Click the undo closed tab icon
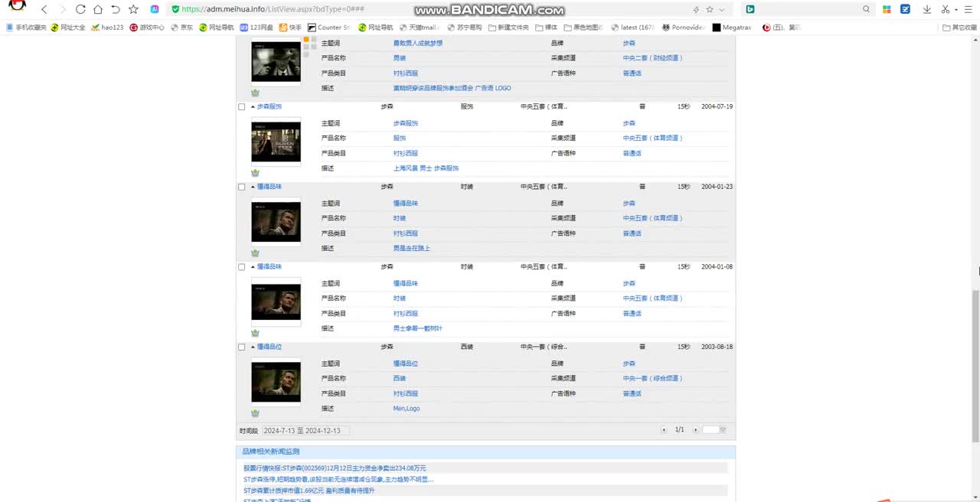 pyautogui.click(x=116, y=9)
